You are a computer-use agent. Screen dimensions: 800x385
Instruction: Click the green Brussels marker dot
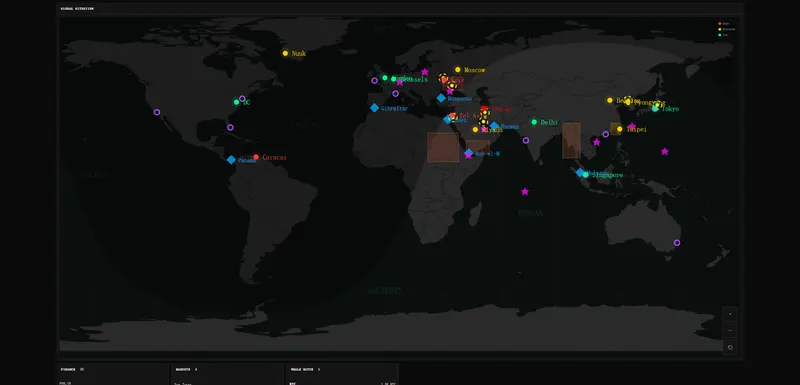coord(393,79)
